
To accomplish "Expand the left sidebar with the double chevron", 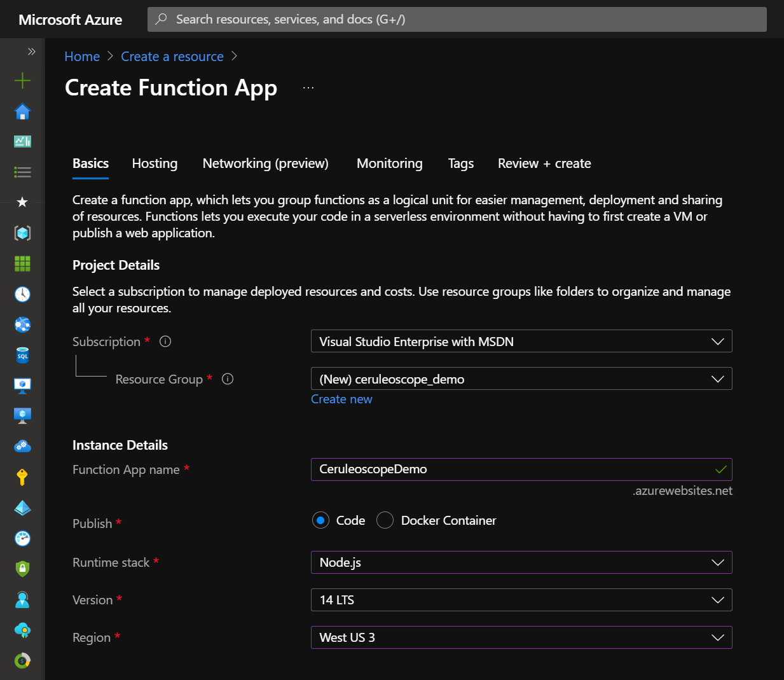I will 31,51.
